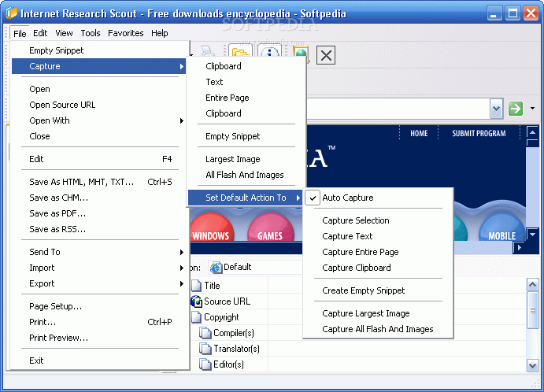Open the View menu
The height and width of the screenshot is (392, 544).
point(64,33)
